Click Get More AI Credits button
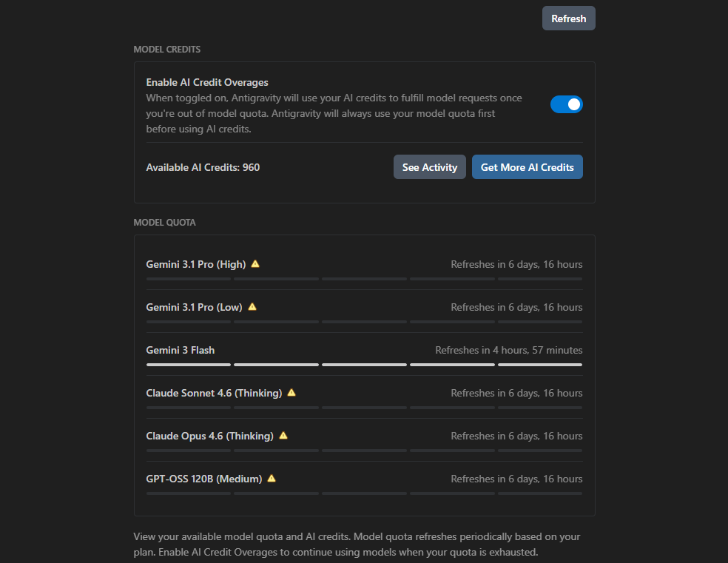The width and height of the screenshot is (728, 563). [x=527, y=167]
